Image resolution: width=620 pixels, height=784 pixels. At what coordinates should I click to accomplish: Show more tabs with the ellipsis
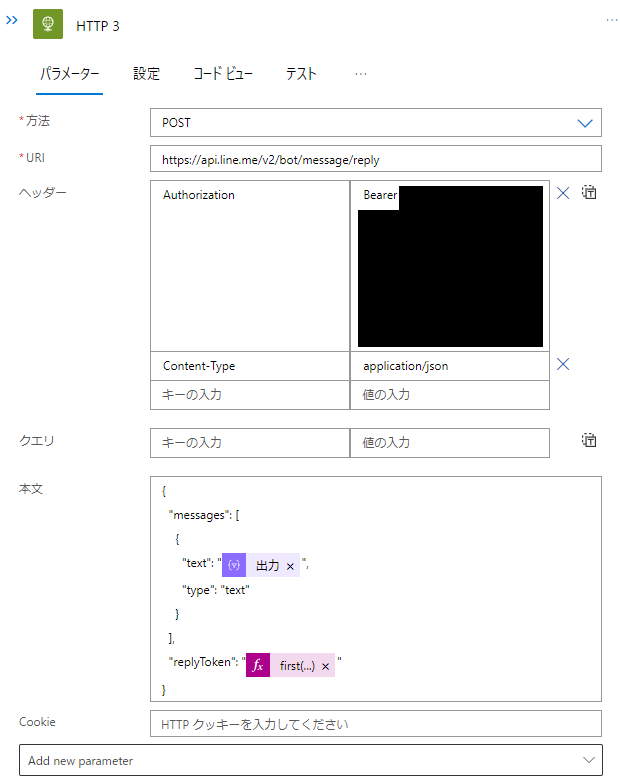coord(360,74)
